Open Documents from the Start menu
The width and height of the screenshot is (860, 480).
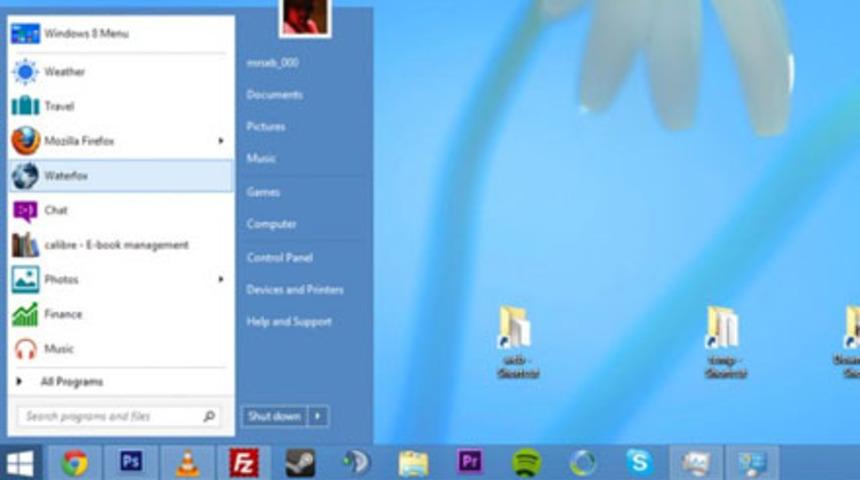(x=275, y=95)
